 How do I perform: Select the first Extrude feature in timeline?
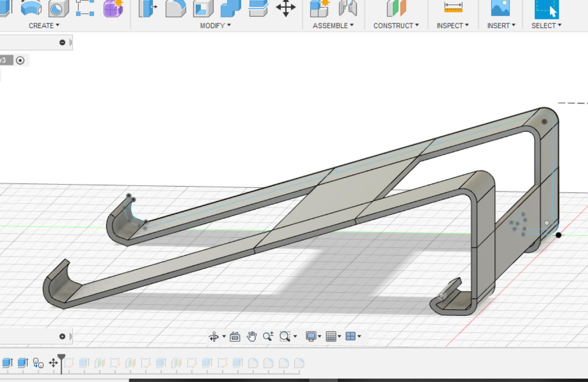(x=7, y=363)
